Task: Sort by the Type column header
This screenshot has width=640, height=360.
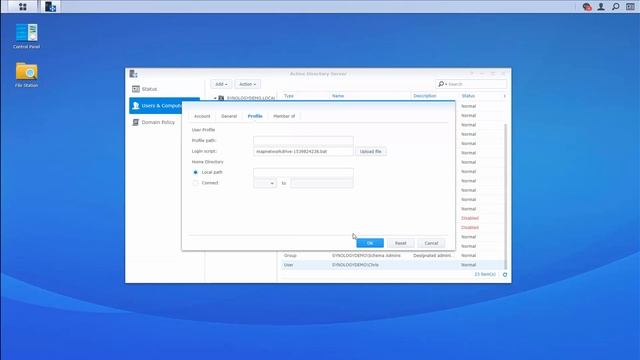Action: point(305,96)
